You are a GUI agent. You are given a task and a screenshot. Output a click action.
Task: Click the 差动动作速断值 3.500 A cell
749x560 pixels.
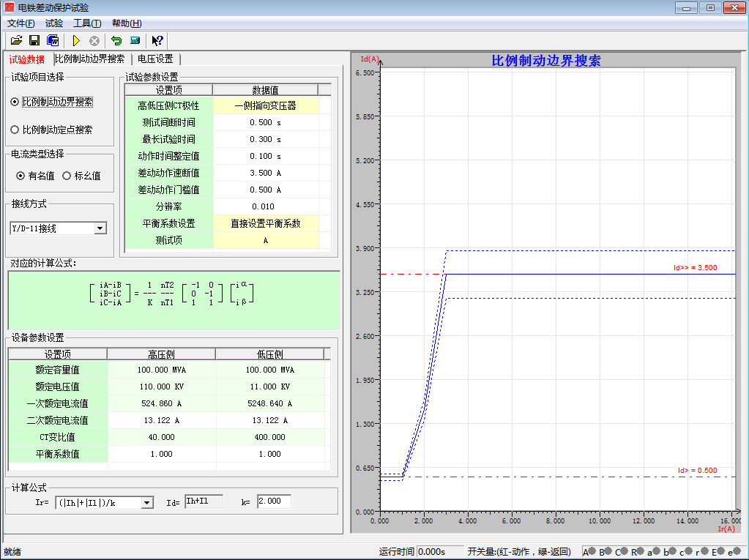click(x=266, y=173)
